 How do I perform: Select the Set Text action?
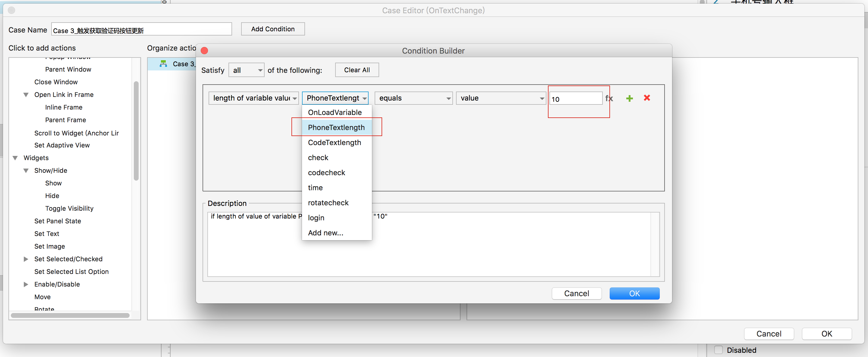tap(47, 234)
